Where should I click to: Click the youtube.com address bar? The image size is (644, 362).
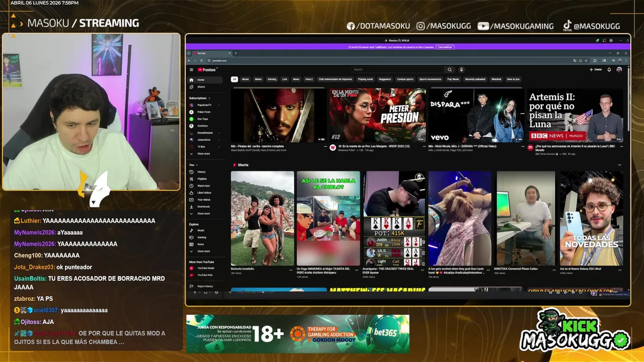[397, 60]
